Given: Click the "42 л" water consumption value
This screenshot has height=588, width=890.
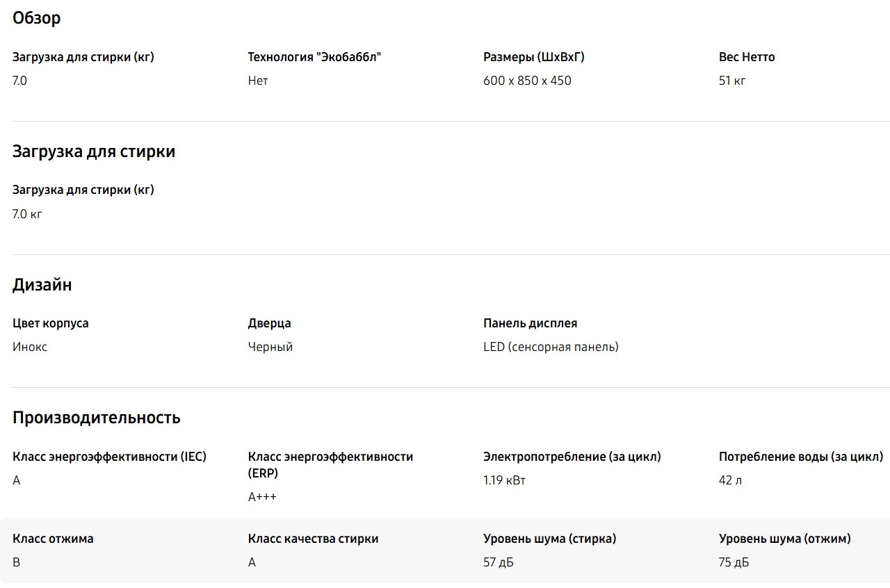Looking at the screenshot, I should click(730, 480).
